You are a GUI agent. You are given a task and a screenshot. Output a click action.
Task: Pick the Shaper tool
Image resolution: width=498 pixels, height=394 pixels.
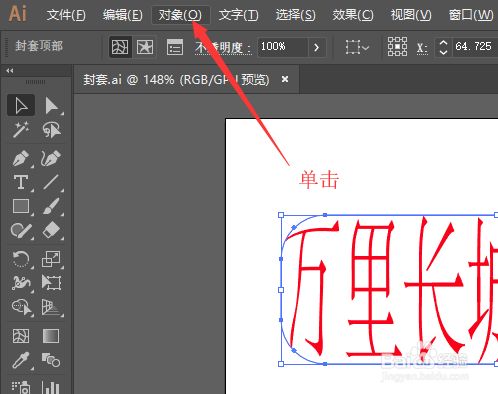(21, 230)
